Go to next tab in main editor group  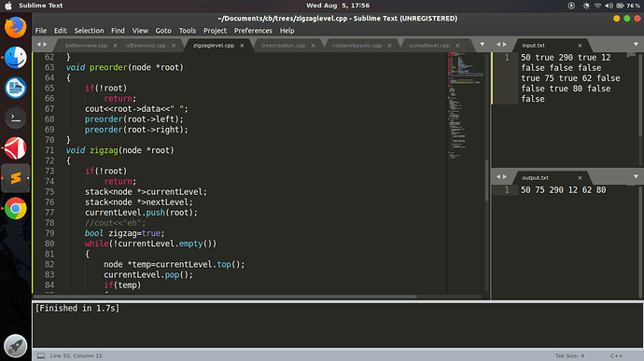click(x=45, y=45)
